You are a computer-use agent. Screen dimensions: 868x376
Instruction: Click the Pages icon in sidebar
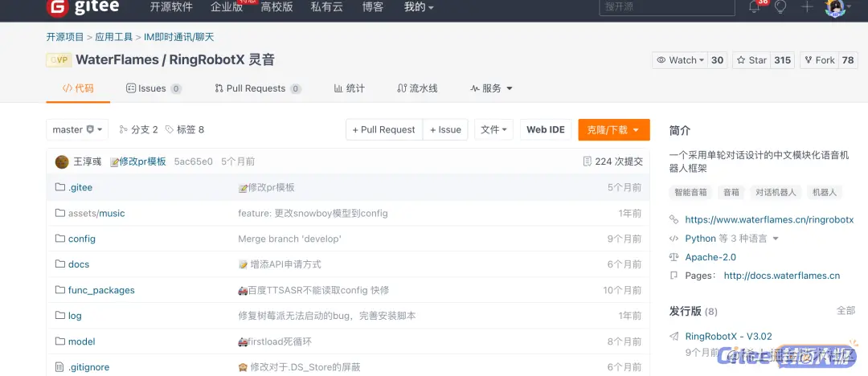coord(674,276)
